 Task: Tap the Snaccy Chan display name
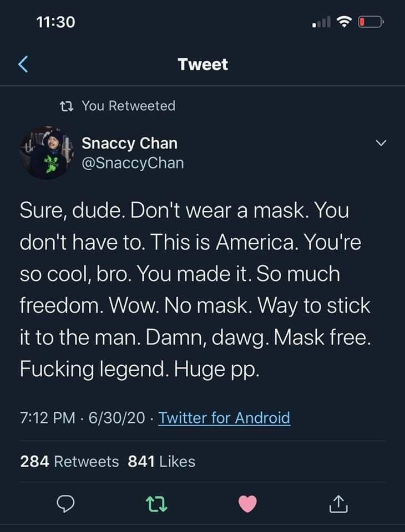tap(130, 143)
